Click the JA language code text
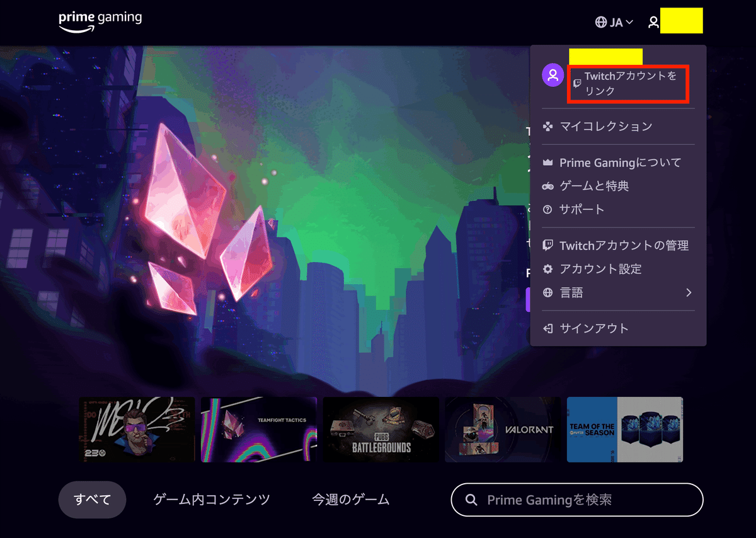Image resolution: width=756 pixels, height=538 pixels. [x=616, y=23]
